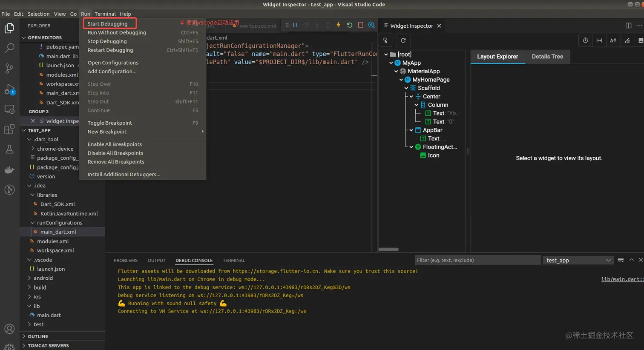Stop debugging via red square toolbar icon
644x350 pixels.
[360, 25]
